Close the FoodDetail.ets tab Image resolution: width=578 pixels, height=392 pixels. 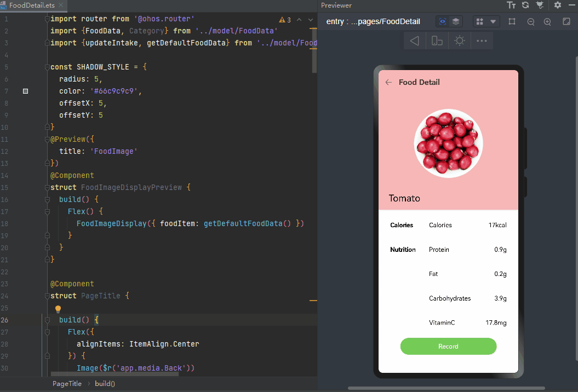pyautogui.click(x=61, y=5)
